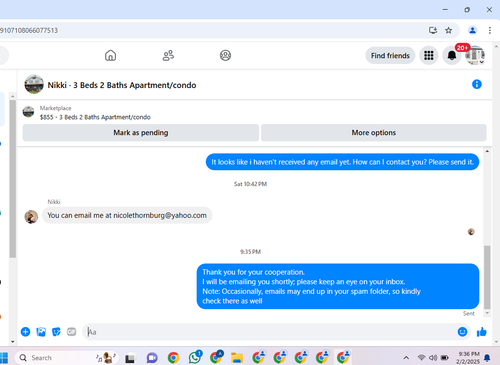This screenshot has width=500, height=365.
Task: Click More options
Action: tap(374, 133)
